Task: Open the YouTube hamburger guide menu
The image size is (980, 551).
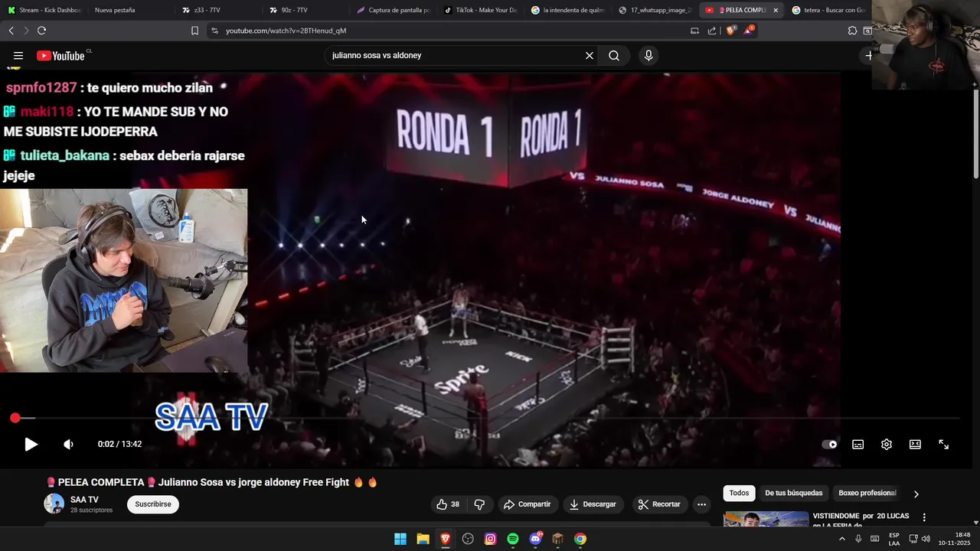Action: tap(18, 55)
